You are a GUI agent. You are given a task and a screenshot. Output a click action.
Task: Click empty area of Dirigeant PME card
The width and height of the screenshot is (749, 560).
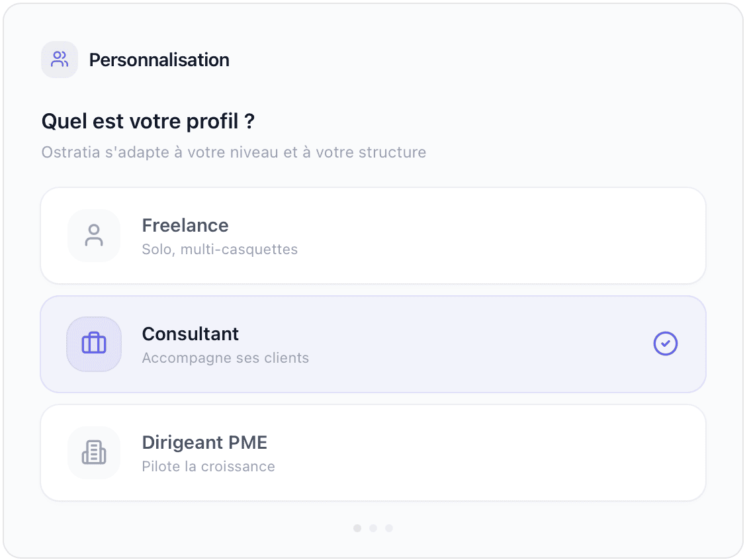[x=496, y=453]
